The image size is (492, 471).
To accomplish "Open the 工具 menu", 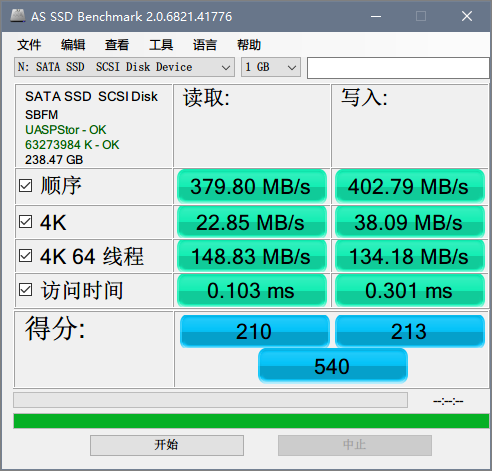I will 161,45.
